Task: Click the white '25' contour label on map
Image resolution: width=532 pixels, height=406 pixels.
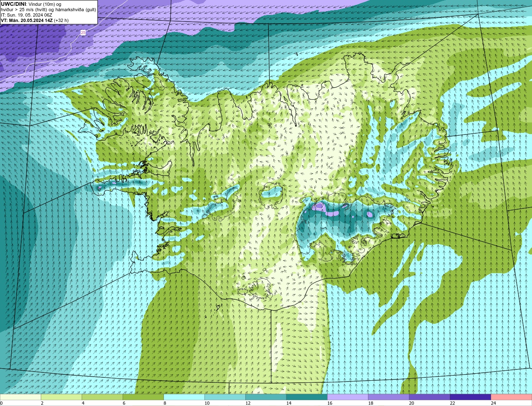Action: [83, 32]
